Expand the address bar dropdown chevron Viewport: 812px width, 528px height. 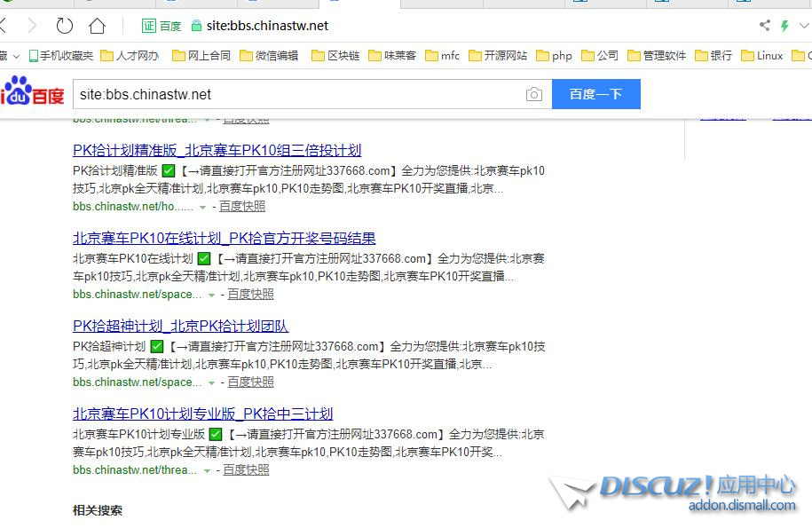click(804, 26)
